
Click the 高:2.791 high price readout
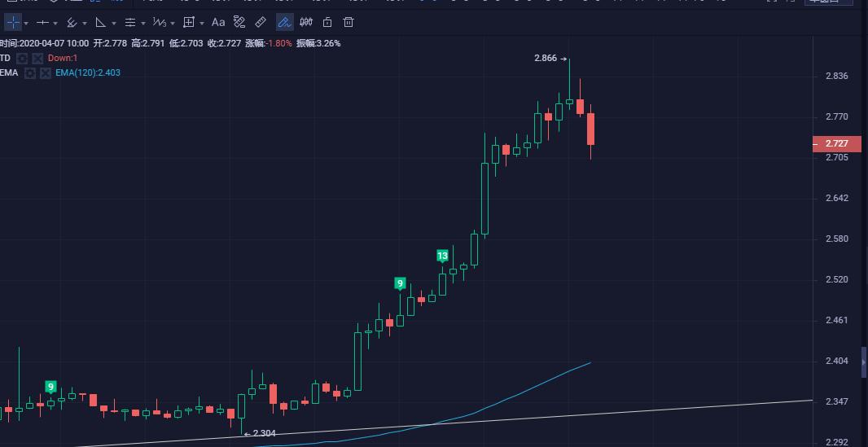point(148,43)
